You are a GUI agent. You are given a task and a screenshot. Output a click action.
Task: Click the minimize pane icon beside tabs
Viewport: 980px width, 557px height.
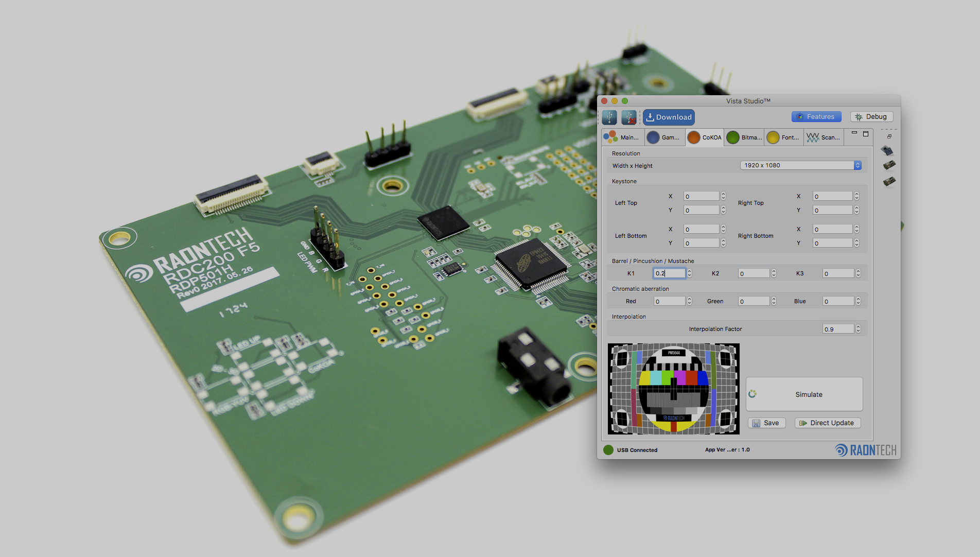click(854, 133)
